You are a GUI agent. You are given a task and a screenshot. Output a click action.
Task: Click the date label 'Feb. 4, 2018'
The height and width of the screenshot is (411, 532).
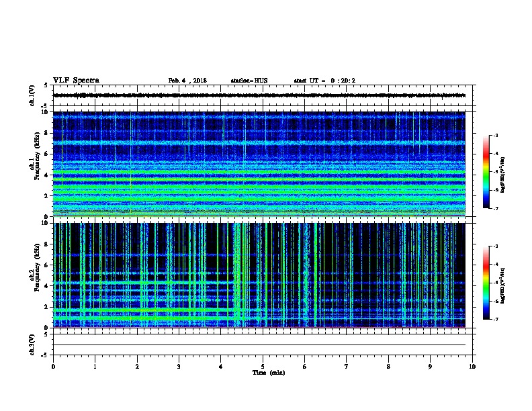[187, 81]
